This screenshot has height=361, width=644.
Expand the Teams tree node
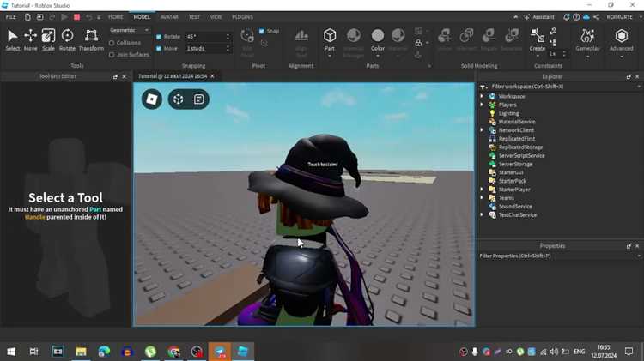(483, 198)
